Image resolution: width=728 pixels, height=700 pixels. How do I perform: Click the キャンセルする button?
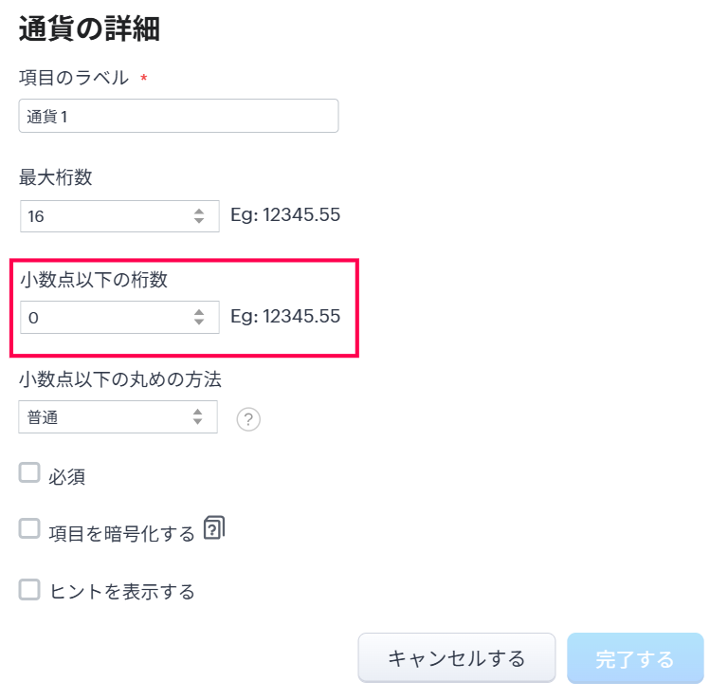[x=456, y=658]
